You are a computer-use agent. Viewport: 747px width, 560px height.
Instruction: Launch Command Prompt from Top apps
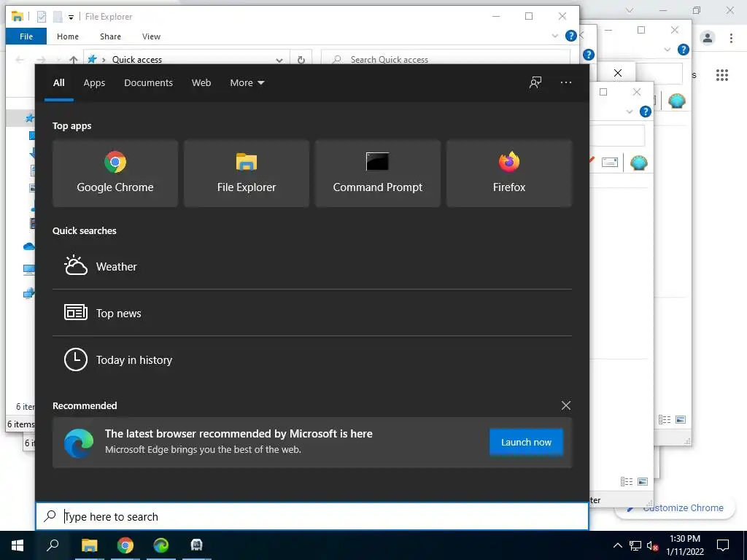[x=378, y=174]
